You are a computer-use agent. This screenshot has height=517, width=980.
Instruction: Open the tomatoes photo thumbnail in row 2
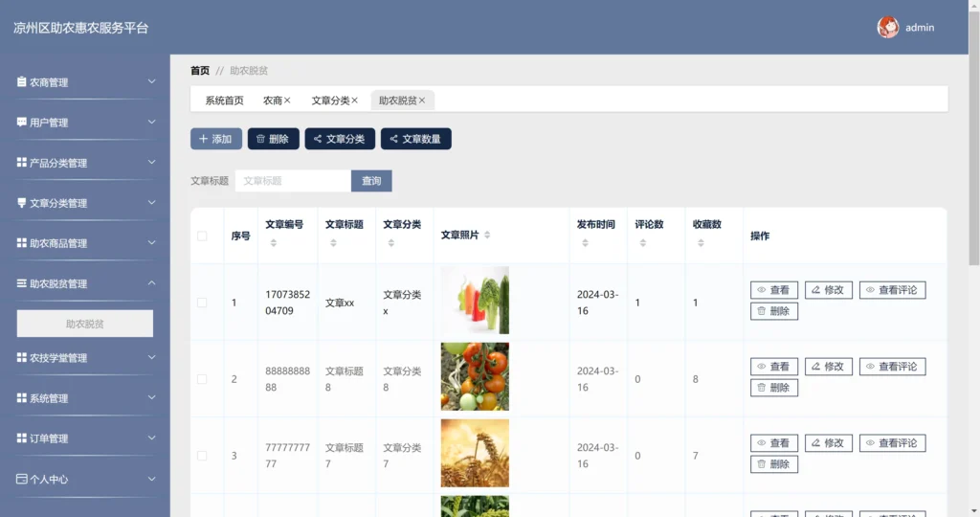(x=475, y=376)
